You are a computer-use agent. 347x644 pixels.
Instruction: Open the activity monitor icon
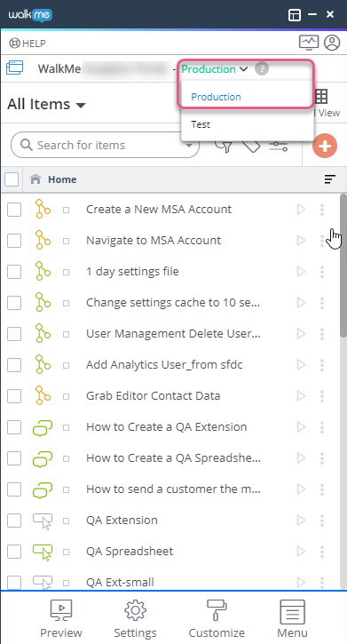309,43
